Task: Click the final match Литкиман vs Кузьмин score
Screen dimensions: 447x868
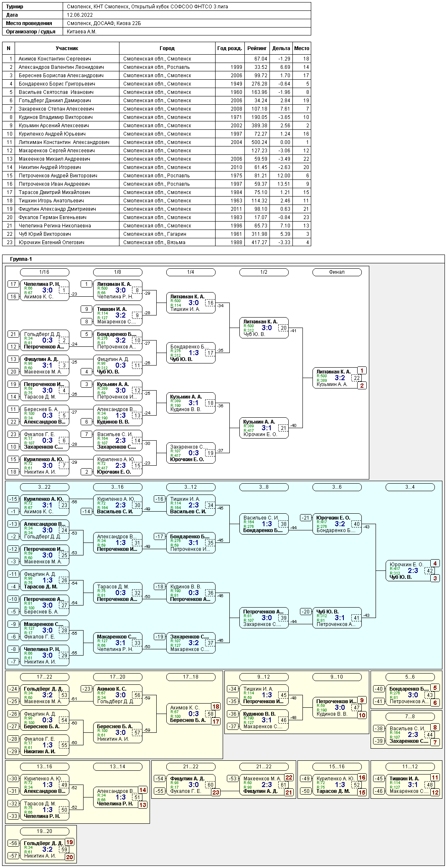Action: click(340, 378)
